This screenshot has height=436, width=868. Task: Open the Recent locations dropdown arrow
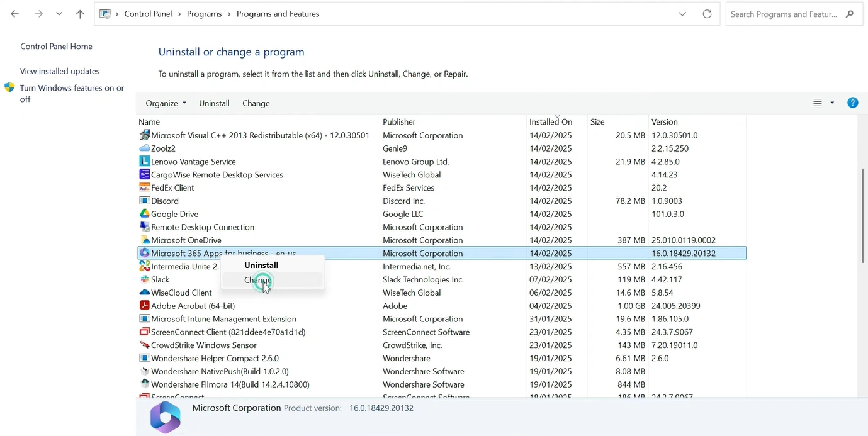click(59, 14)
